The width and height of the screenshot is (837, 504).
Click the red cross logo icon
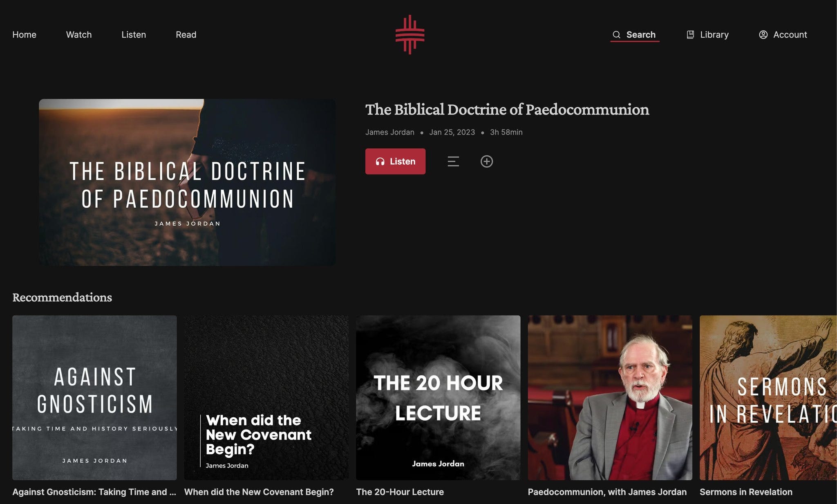tap(410, 35)
